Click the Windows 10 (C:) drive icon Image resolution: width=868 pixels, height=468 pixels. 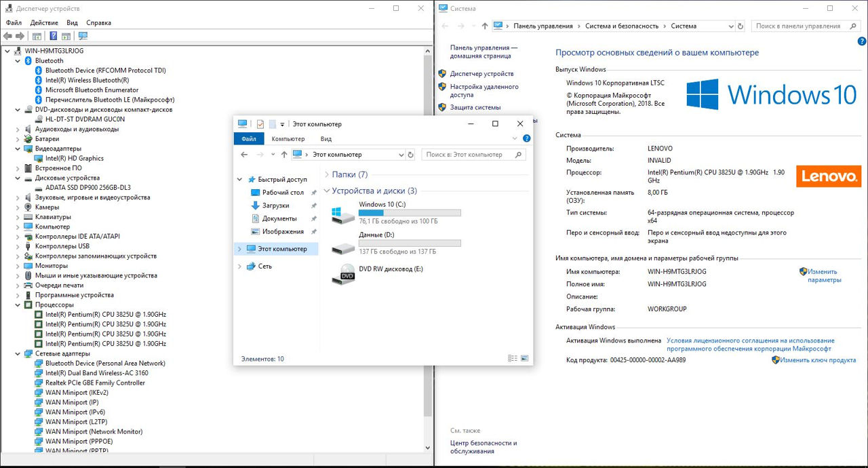click(342, 214)
